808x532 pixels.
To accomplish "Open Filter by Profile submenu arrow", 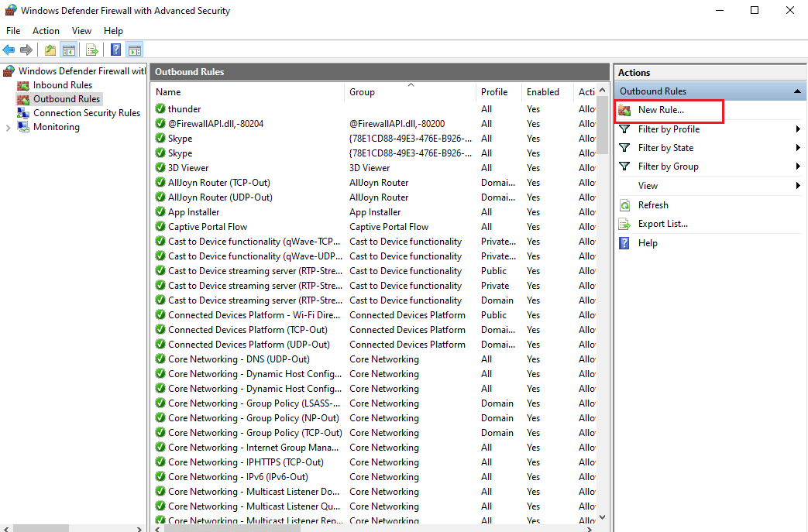I will click(798, 129).
